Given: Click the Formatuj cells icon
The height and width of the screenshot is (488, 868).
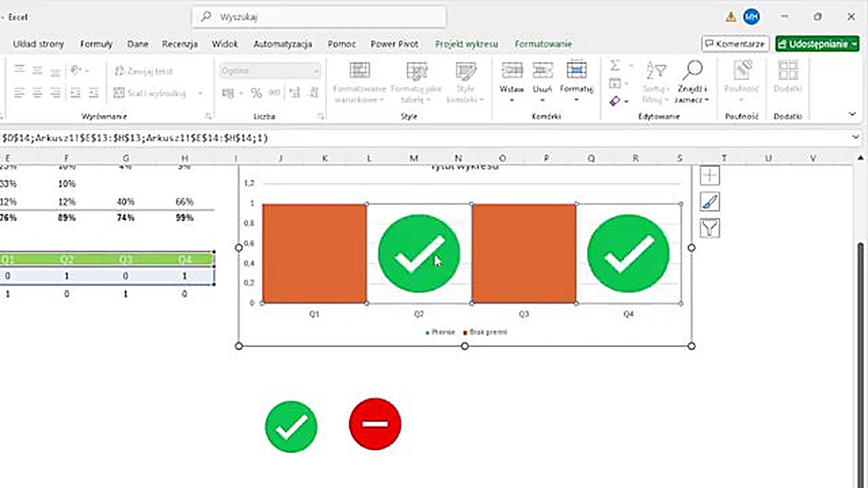Looking at the screenshot, I should pos(576,70).
